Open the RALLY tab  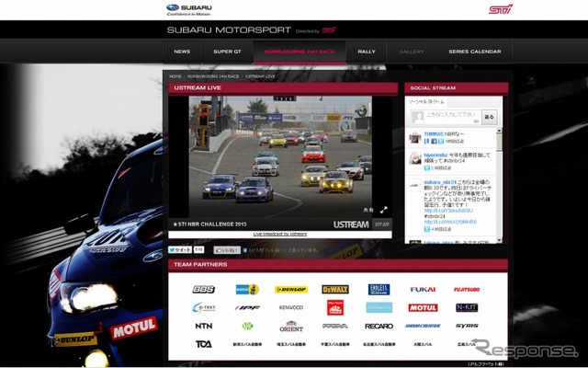click(x=367, y=52)
